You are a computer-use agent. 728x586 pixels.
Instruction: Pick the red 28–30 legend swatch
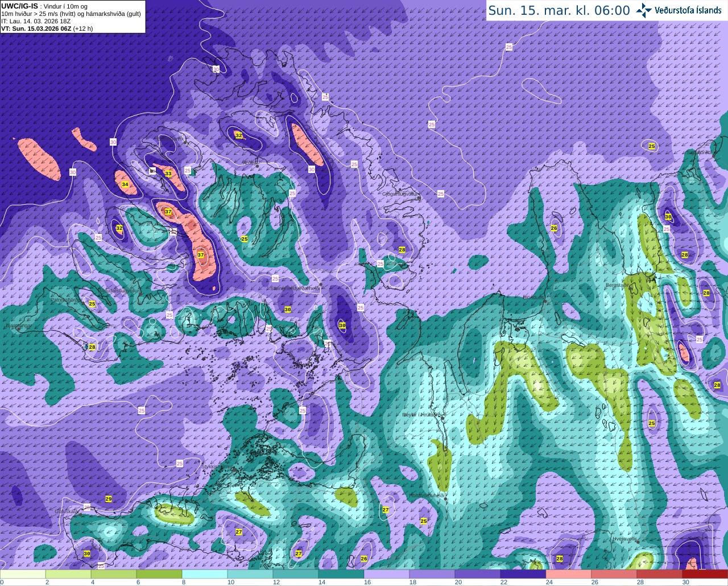(x=660, y=574)
